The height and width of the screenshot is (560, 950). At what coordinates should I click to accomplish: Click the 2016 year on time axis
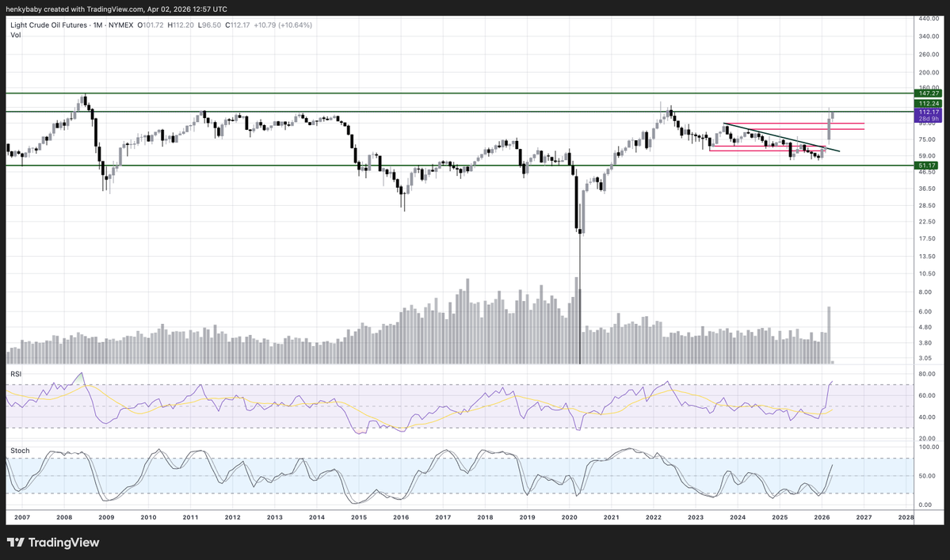coord(401,517)
